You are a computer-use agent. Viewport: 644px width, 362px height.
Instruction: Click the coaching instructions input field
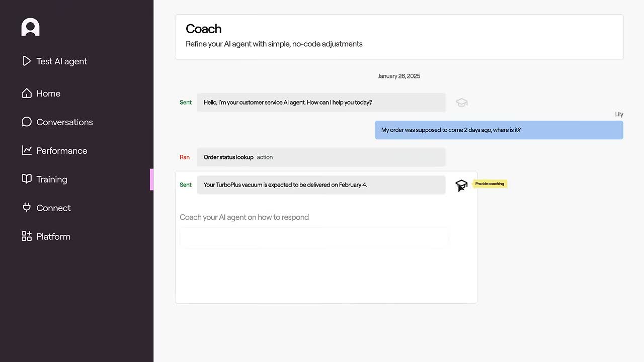(313, 237)
